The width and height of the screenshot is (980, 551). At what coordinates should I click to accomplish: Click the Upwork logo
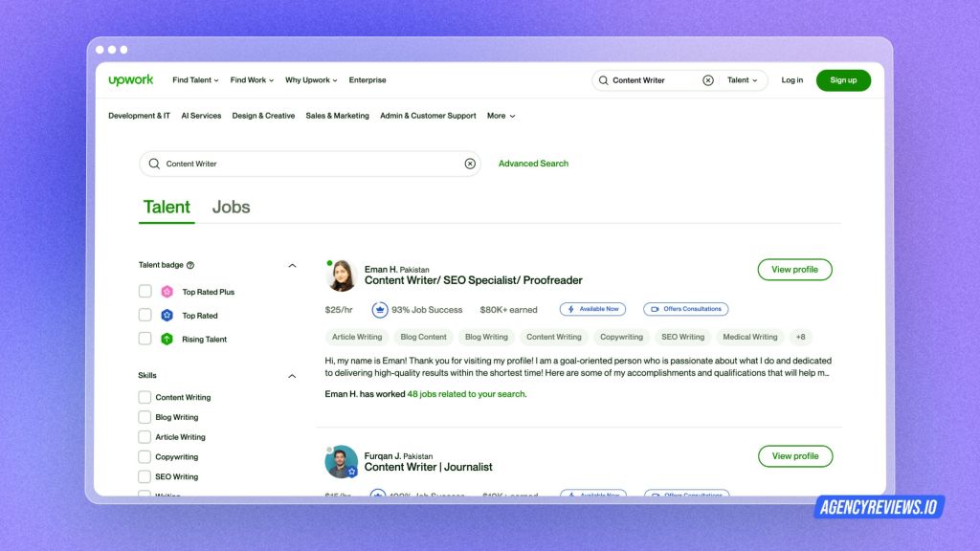tap(131, 80)
